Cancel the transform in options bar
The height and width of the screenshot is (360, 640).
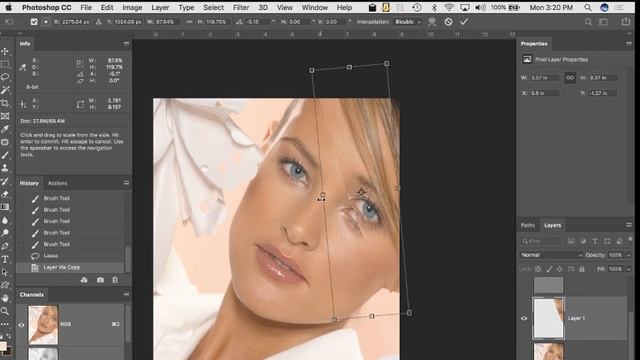pyautogui.click(x=448, y=22)
